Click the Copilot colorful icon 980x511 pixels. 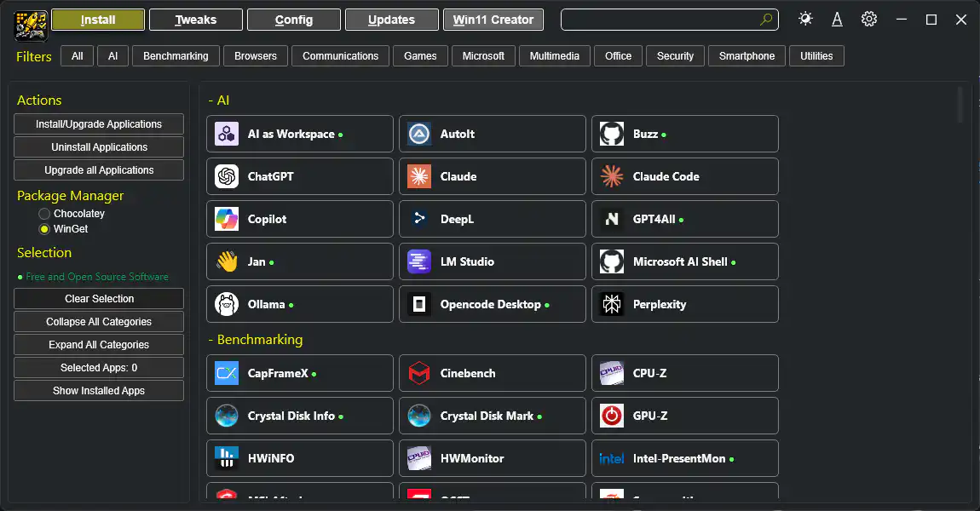[x=226, y=219]
